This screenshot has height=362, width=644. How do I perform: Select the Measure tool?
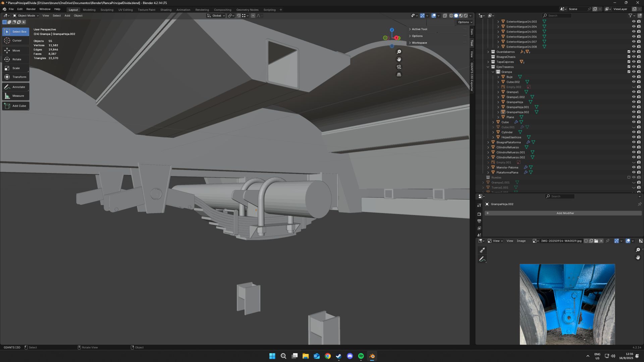click(x=16, y=96)
